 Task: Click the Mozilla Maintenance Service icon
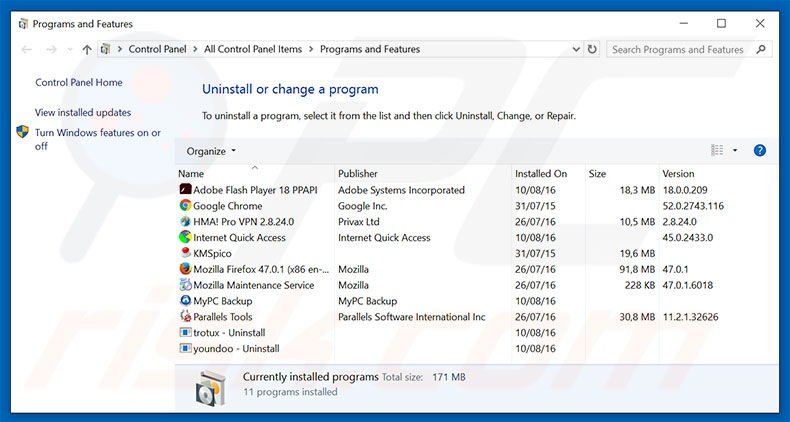(x=185, y=285)
